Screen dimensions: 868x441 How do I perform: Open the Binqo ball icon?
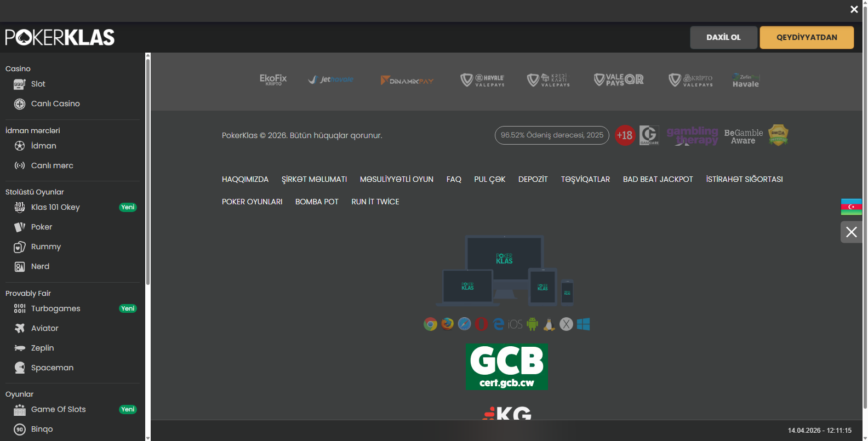20,429
